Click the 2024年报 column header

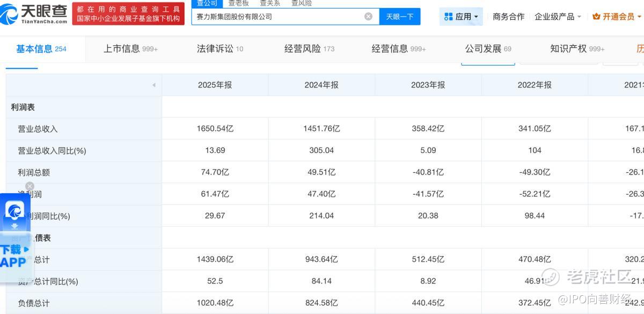[x=321, y=85]
